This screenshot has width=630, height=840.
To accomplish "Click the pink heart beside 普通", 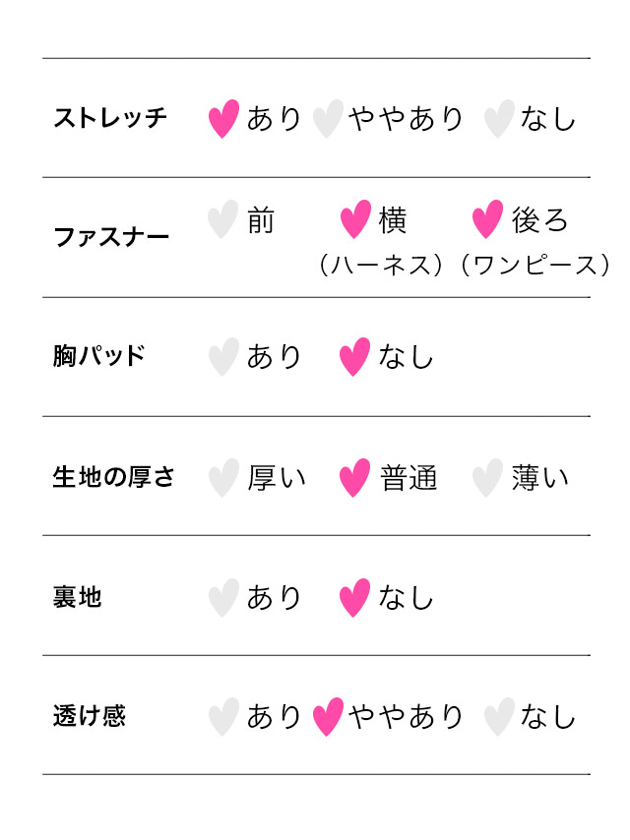I will (354, 478).
